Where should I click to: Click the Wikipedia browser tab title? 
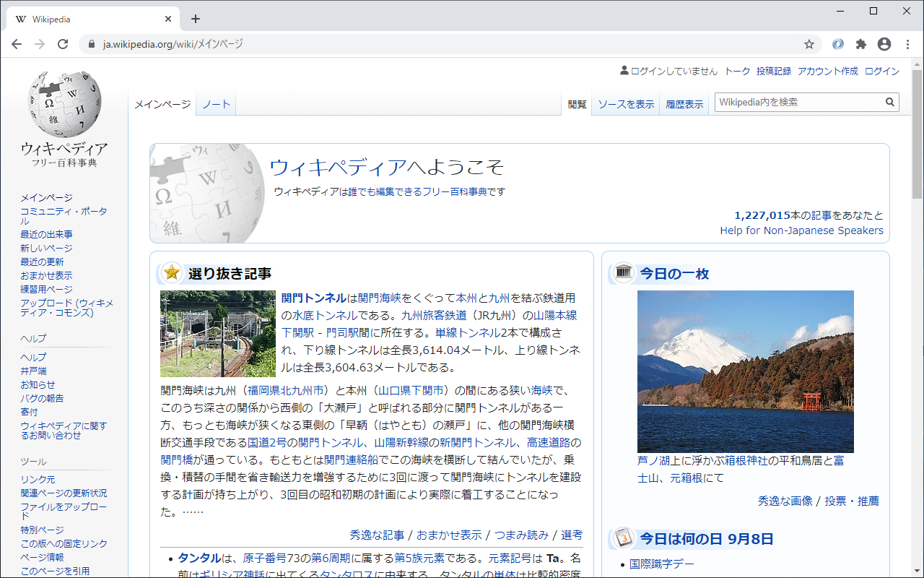tap(51, 19)
